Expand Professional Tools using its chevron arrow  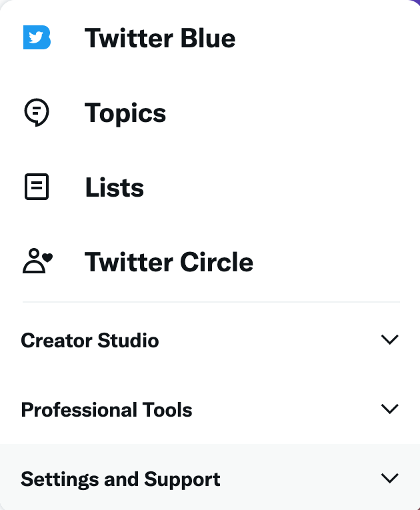pos(390,409)
